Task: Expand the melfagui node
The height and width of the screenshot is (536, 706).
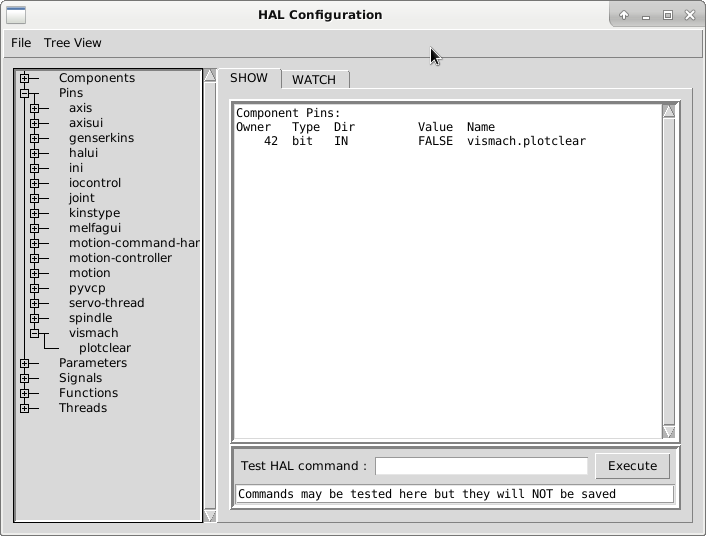Action: 35,228
